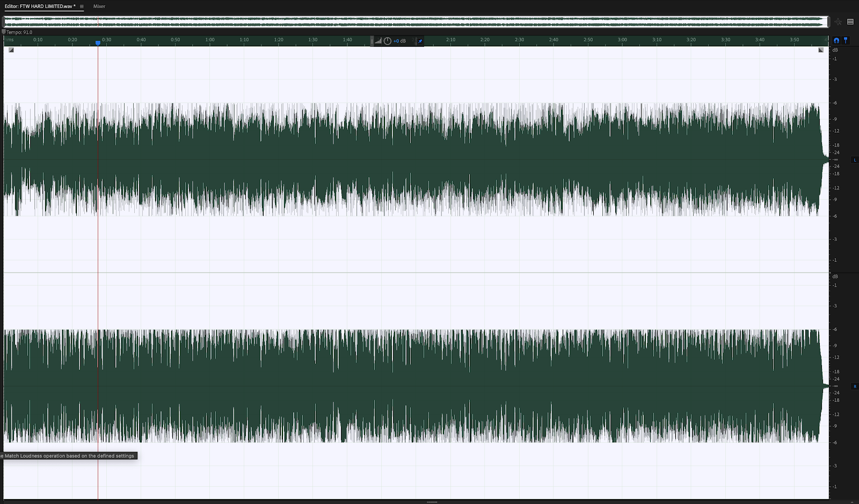Click the fade-out handle at waveform end
This screenshot has width=859, height=504.
821,50
